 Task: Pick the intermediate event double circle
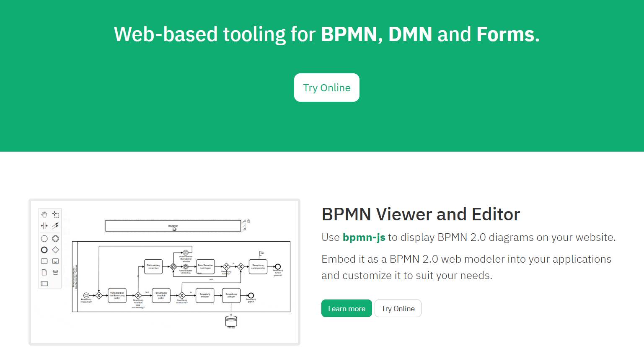coord(55,239)
